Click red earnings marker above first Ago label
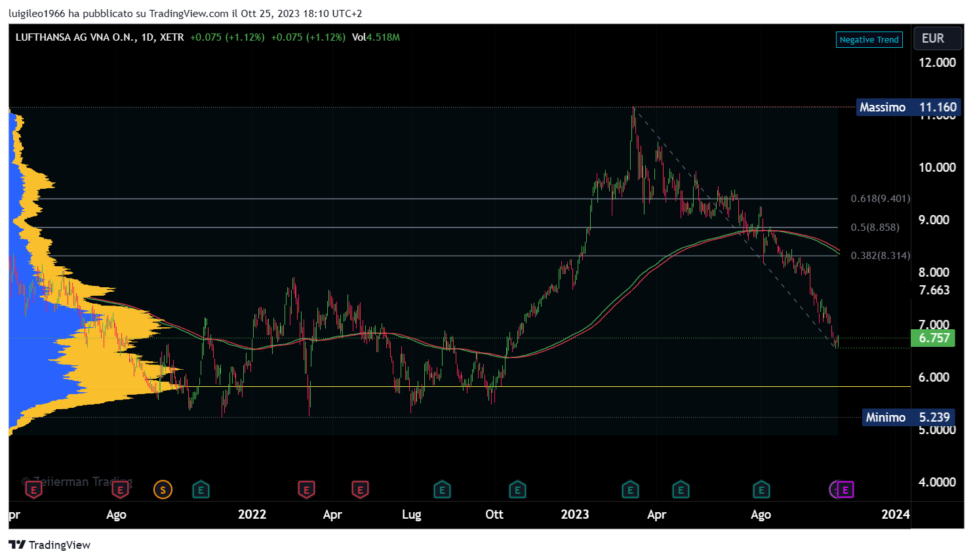Image resolution: width=973 pixels, height=560 pixels. click(120, 490)
